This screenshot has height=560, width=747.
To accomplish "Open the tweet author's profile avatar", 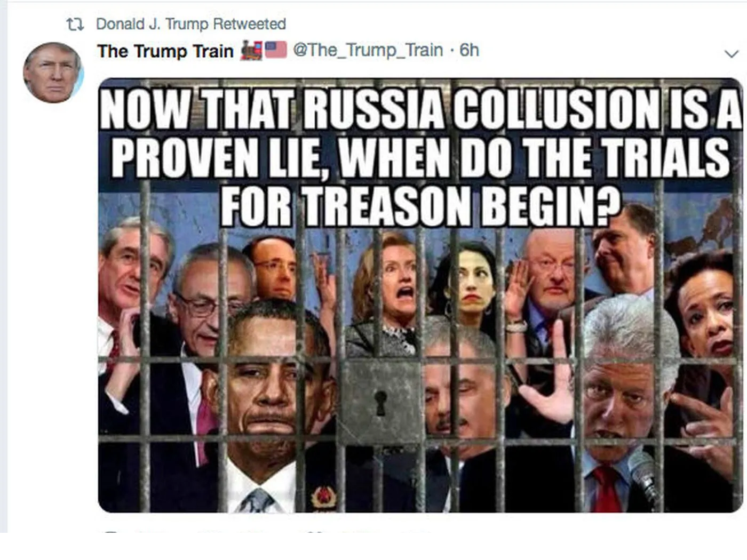I will point(53,73).
